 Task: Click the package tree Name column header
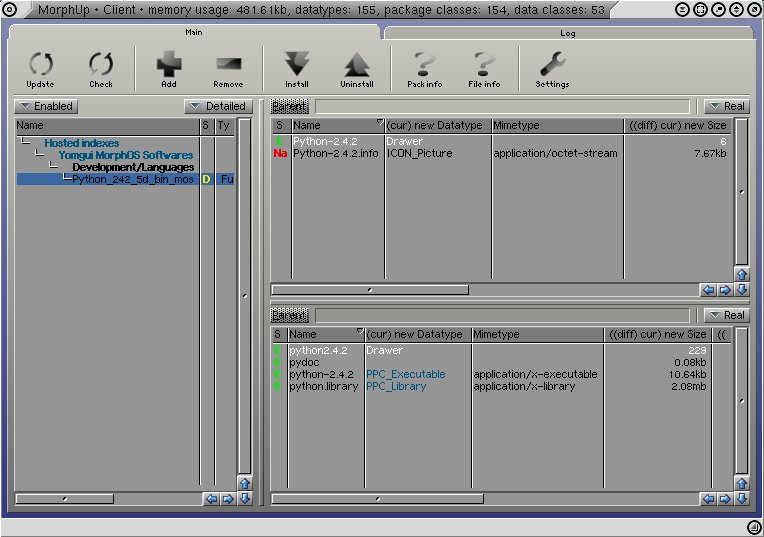(x=107, y=125)
